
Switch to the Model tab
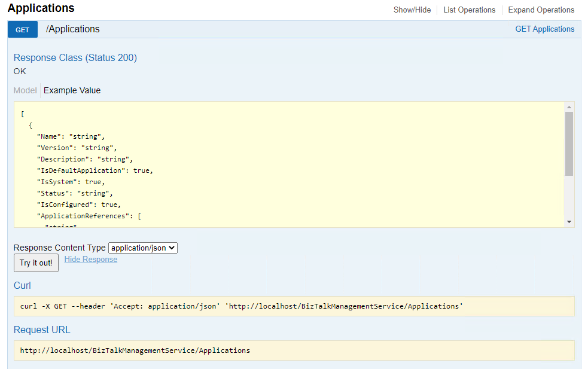pos(25,90)
